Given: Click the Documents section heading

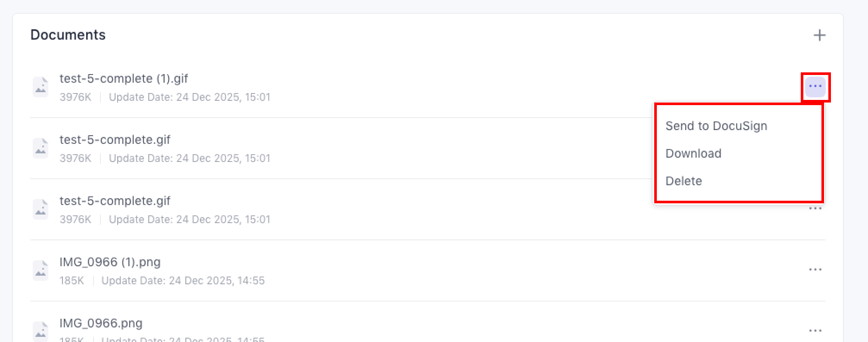Looking at the screenshot, I should click(68, 35).
